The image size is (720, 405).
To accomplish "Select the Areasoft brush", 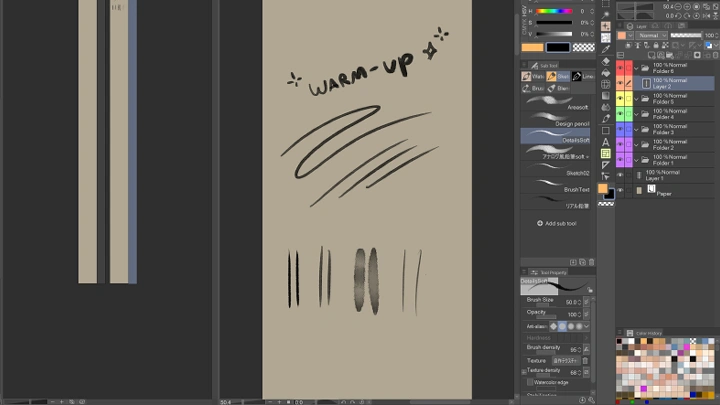I will coord(556,103).
